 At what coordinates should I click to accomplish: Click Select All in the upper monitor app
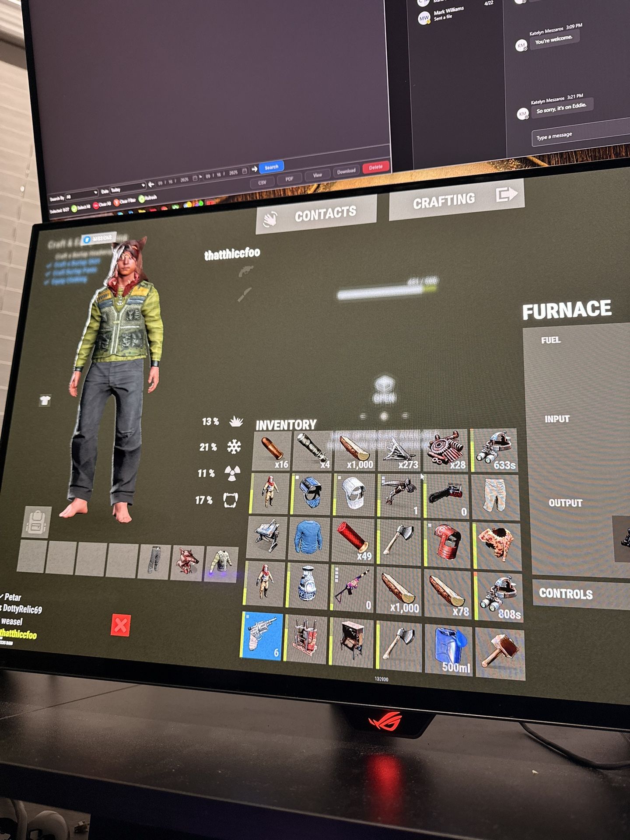(x=81, y=206)
